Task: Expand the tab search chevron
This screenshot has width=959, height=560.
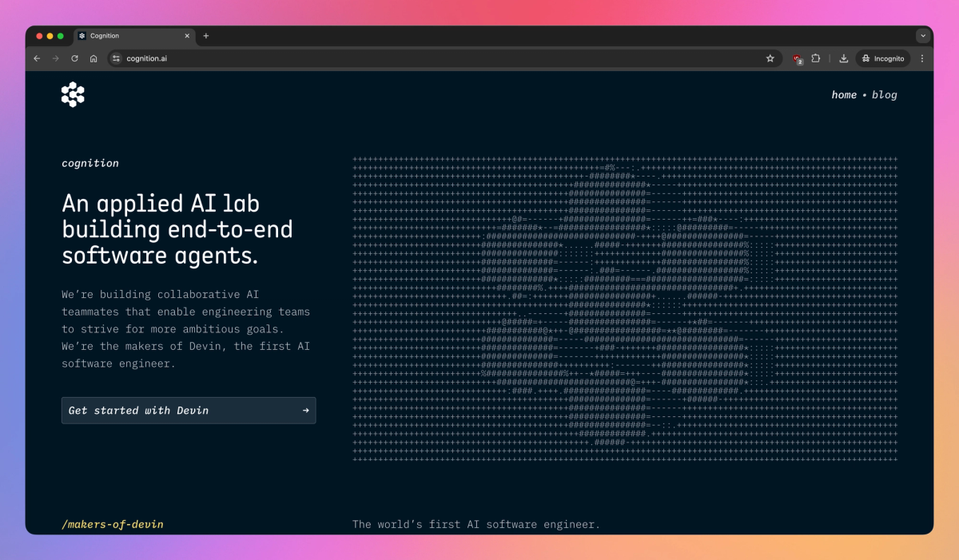Action: [923, 36]
